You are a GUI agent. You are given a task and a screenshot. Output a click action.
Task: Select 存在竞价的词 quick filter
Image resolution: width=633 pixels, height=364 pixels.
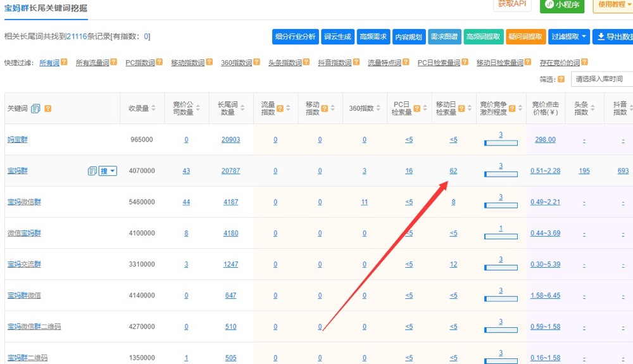[x=560, y=63]
